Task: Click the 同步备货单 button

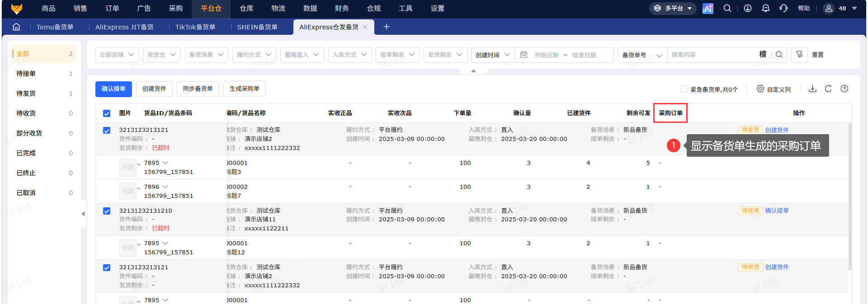Action: tap(198, 89)
